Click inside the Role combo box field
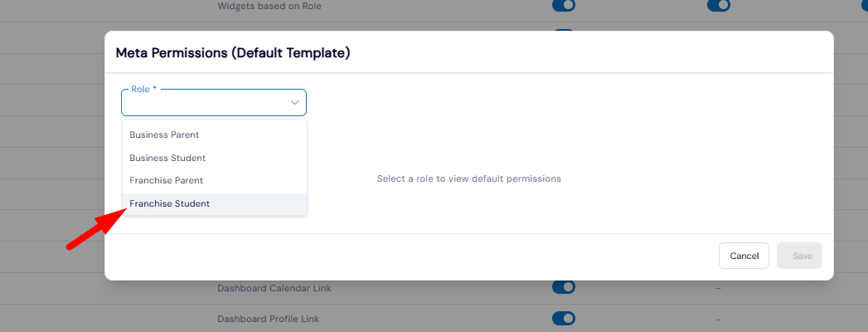Viewport: 868px width, 332px height. 203,103
